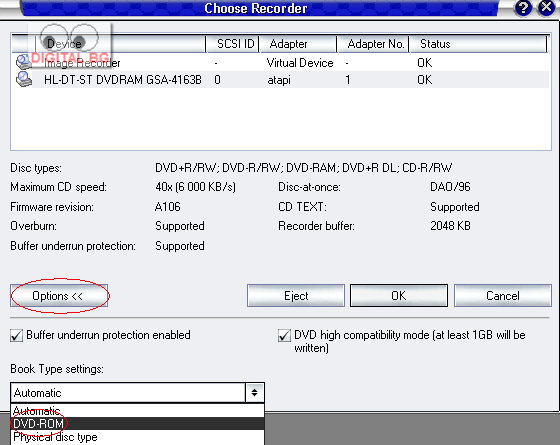
Task: Sort by the Adapter No. column header
Action: click(374, 44)
